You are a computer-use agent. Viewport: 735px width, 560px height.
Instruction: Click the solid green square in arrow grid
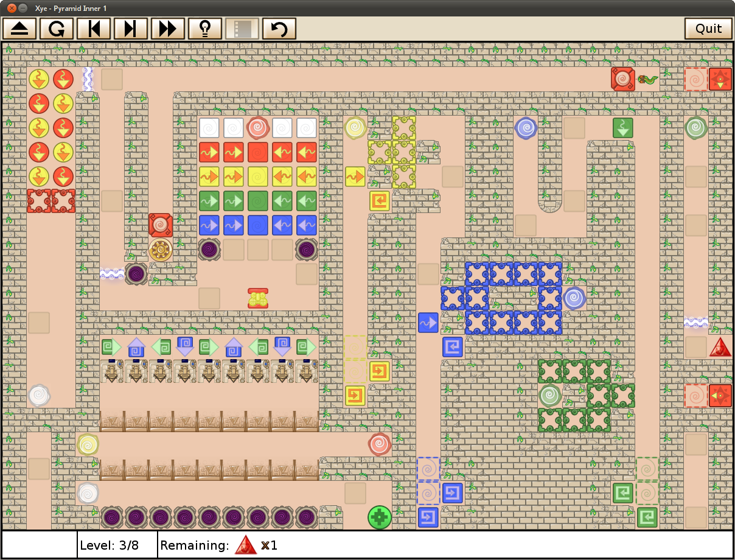click(x=258, y=201)
